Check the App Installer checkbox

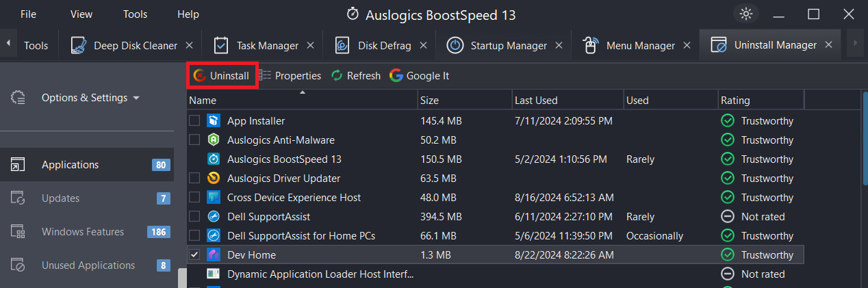(x=194, y=120)
